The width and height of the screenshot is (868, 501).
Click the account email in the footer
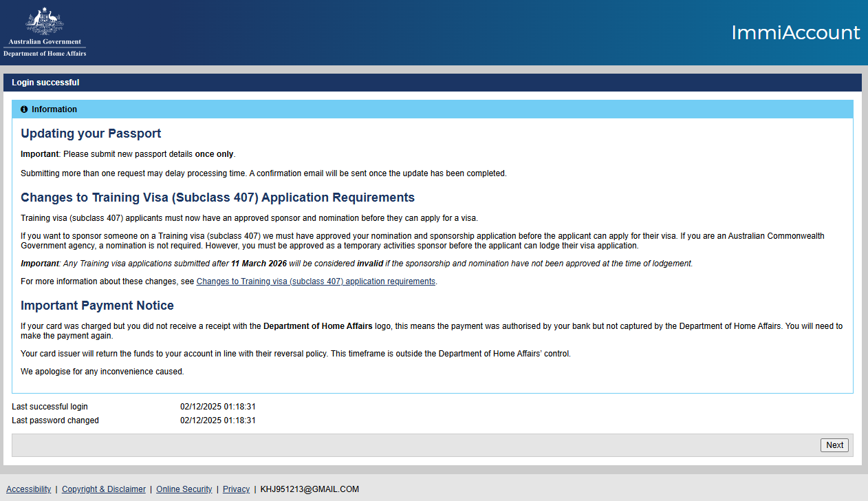[310, 489]
